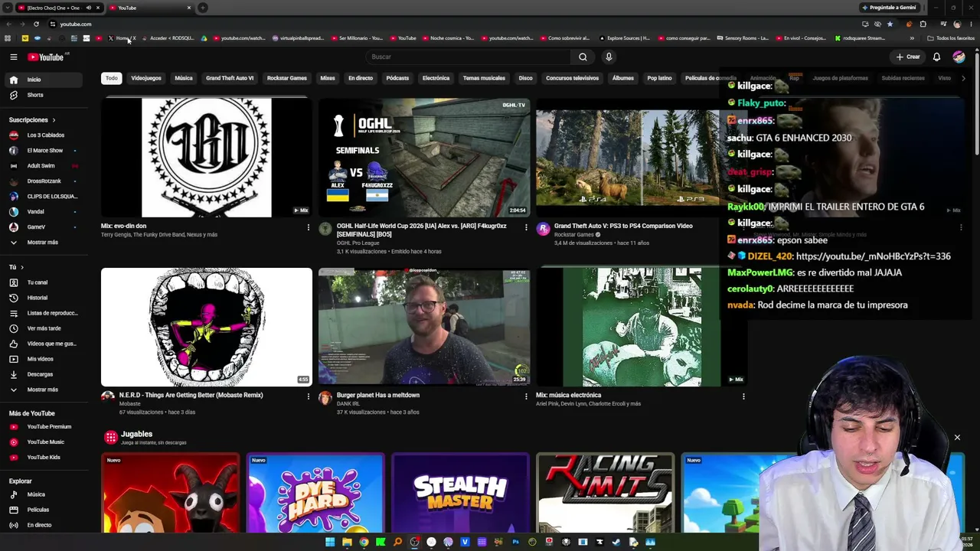
Task: Open the Chrome three-dot menu
Action: 971,24
